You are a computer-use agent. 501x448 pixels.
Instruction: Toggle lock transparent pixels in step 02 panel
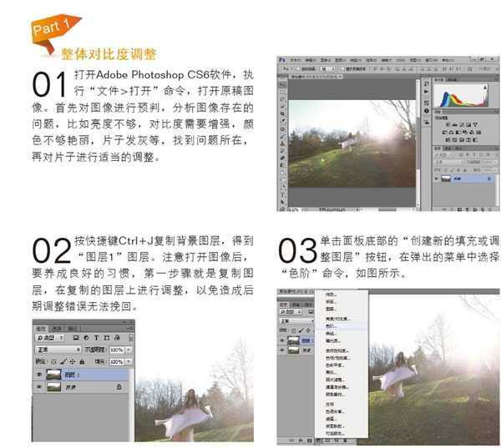coord(53,362)
